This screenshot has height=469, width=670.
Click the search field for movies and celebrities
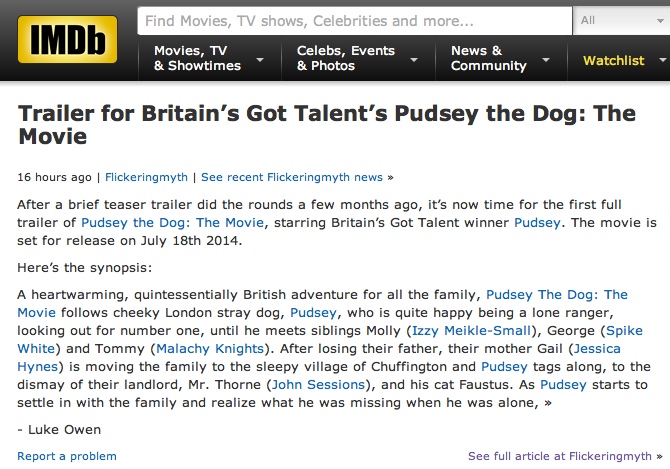(x=355, y=21)
